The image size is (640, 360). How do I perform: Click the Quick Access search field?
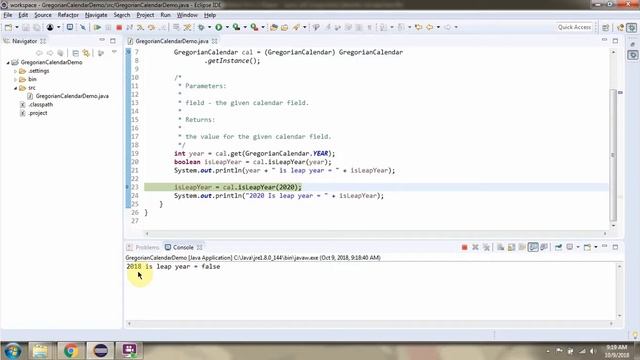(574, 27)
